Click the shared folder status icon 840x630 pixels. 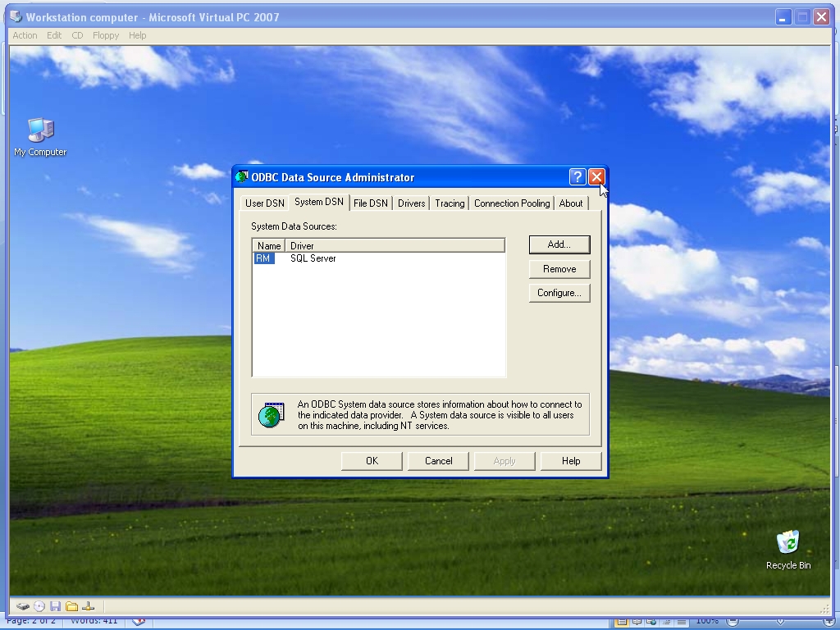pyautogui.click(x=72, y=606)
